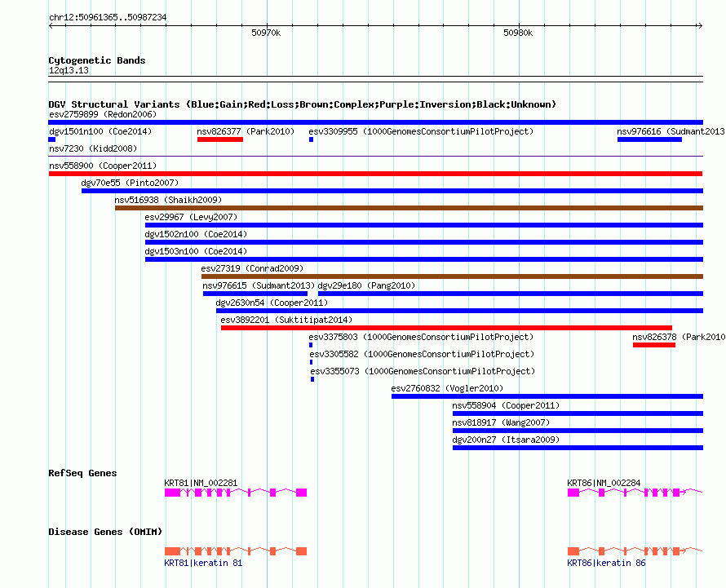Viewport: 726px width, 588px height.
Task: Click the orange KRT86 disease gene glyph
Action: pyautogui.click(x=635, y=551)
